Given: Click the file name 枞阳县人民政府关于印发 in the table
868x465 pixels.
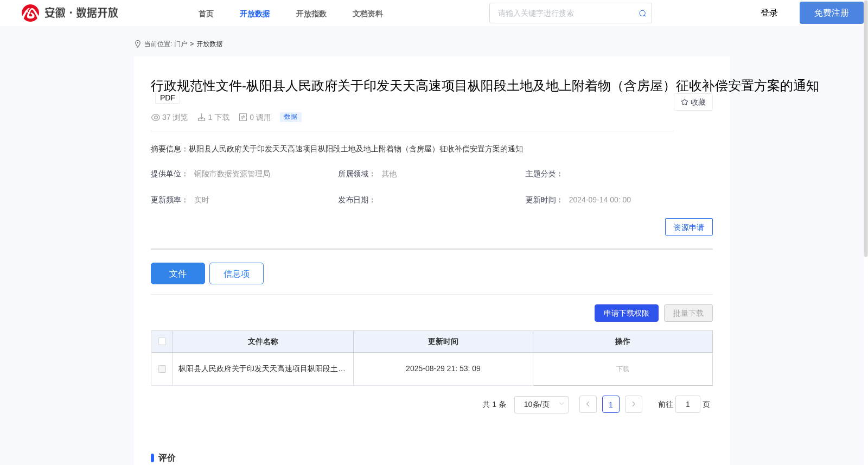Looking at the screenshot, I should point(262,369).
